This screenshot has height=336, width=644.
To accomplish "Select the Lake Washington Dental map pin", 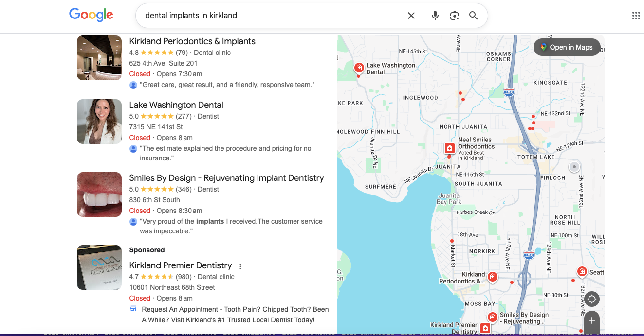I will 359,68.
